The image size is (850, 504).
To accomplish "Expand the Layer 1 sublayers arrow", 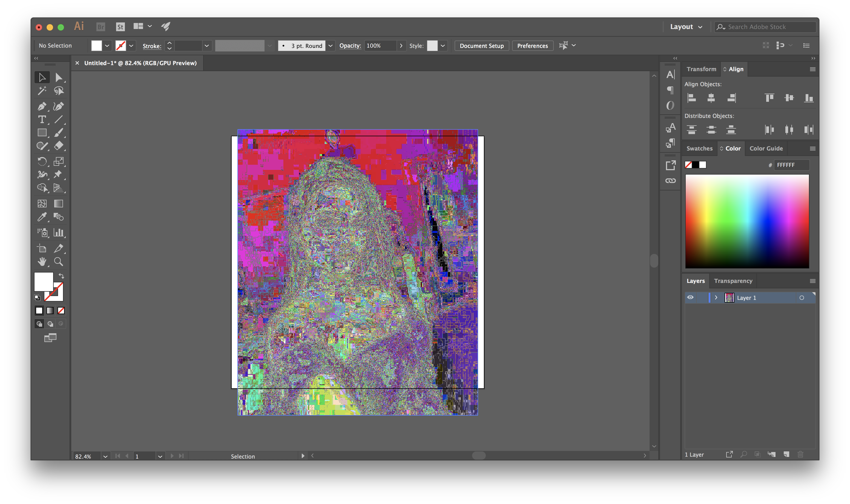I will point(716,297).
